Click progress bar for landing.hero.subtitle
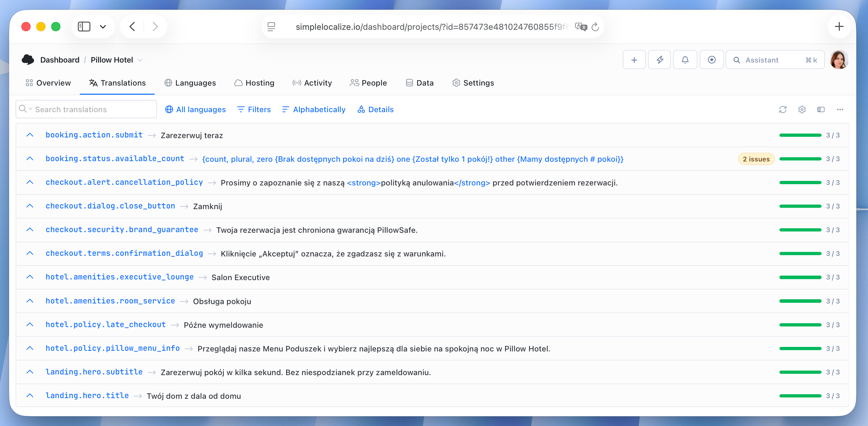The height and width of the screenshot is (426, 868). pyautogui.click(x=800, y=372)
